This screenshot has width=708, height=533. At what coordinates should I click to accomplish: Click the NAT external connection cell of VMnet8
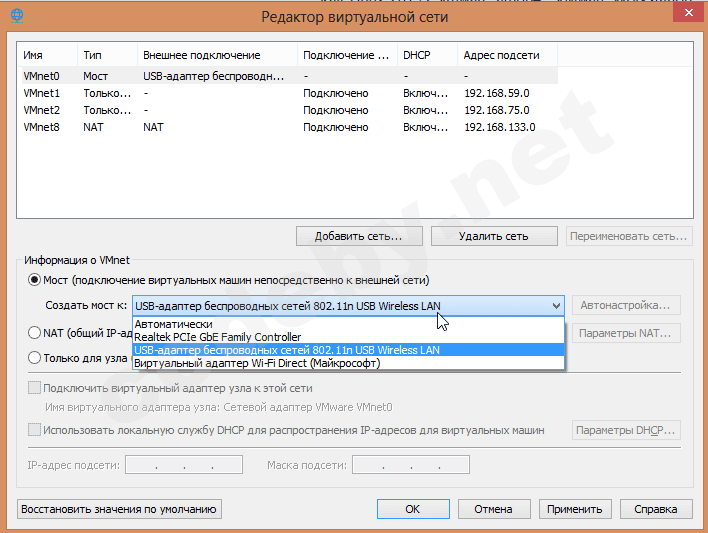(153, 127)
